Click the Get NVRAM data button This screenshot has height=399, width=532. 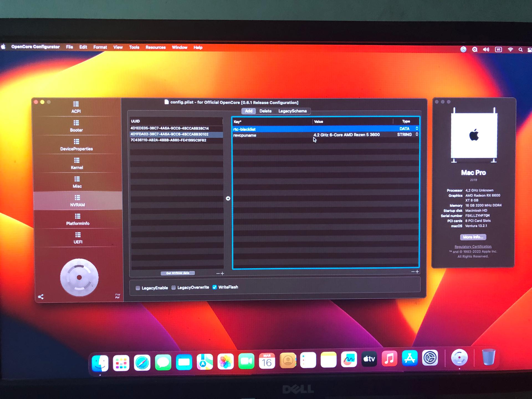point(178,273)
